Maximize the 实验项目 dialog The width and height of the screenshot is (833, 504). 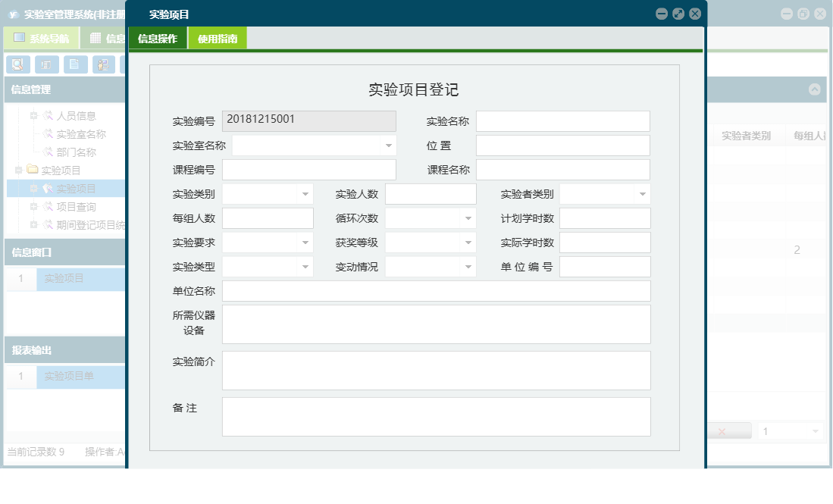coord(678,14)
